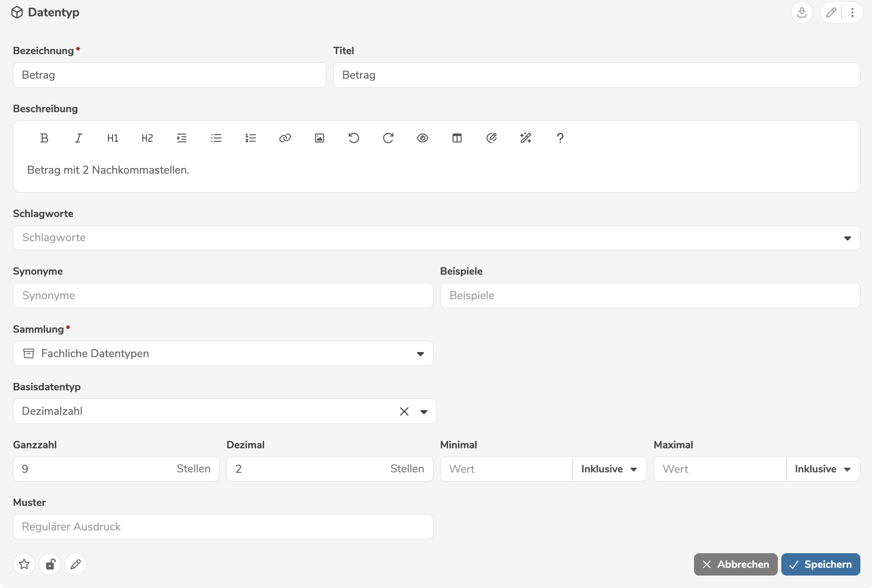Toggle bold formatting in Beschreibung editor
This screenshot has height=588, width=872.
pos(44,138)
